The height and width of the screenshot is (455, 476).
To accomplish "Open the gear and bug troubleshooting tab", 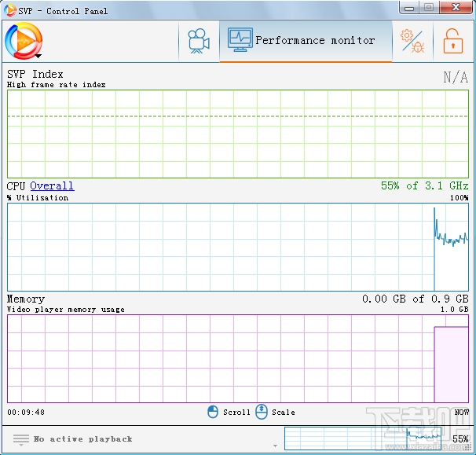I will 412,41.
